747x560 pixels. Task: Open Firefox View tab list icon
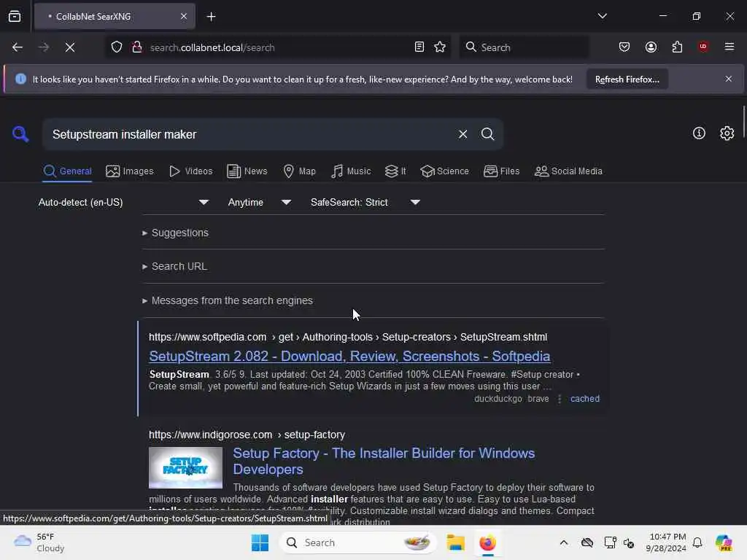[x=15, y=17]
